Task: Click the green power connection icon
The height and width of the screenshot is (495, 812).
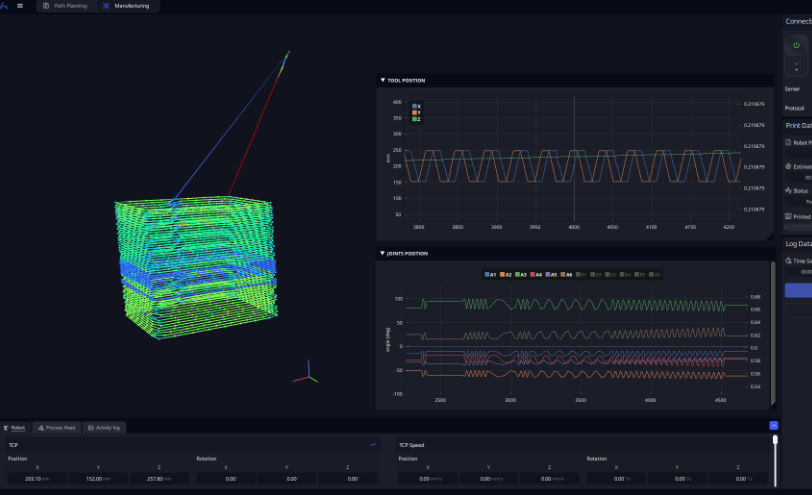Action: tap(796, 45)
